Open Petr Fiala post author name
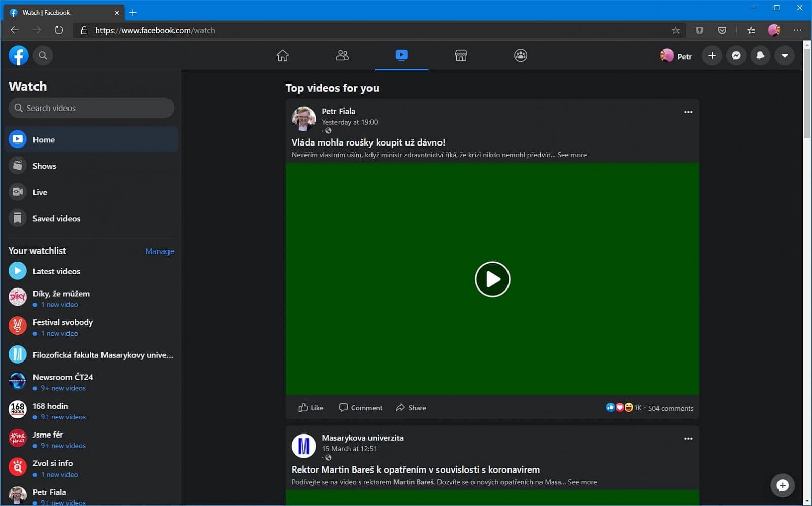Viewport: 812px width, 506px height. click(339, 111)
